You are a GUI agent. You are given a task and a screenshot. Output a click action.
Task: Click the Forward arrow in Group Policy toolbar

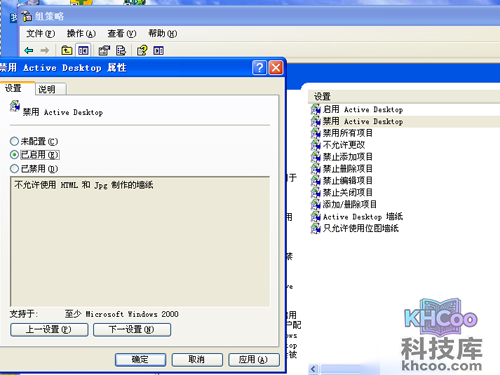[x=45, y=51]
